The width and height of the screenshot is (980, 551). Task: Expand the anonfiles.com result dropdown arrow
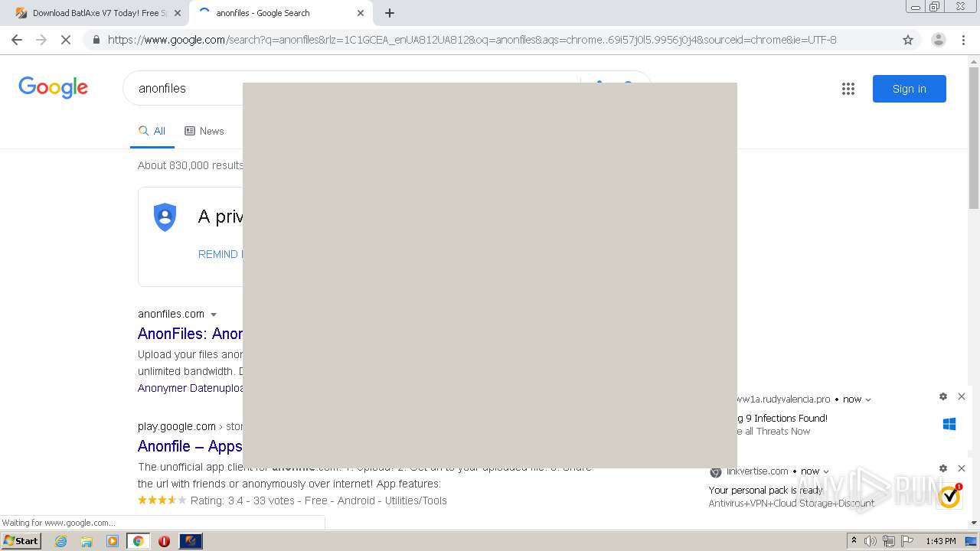[x=214, y=315]
